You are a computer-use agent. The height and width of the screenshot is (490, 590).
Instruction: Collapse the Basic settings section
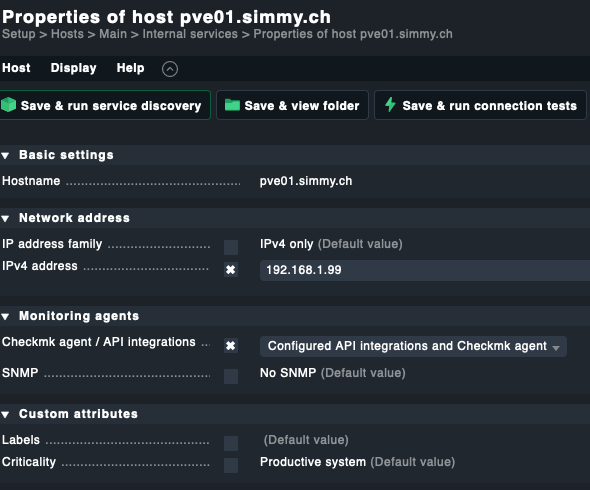pos(5,155)
